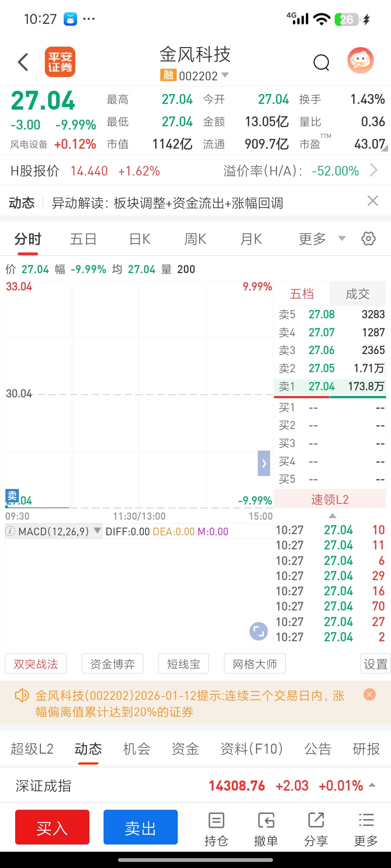Switch to 公告 section tab
The height and width of the screenshot is (868, 391).
[x=318, y=749]
